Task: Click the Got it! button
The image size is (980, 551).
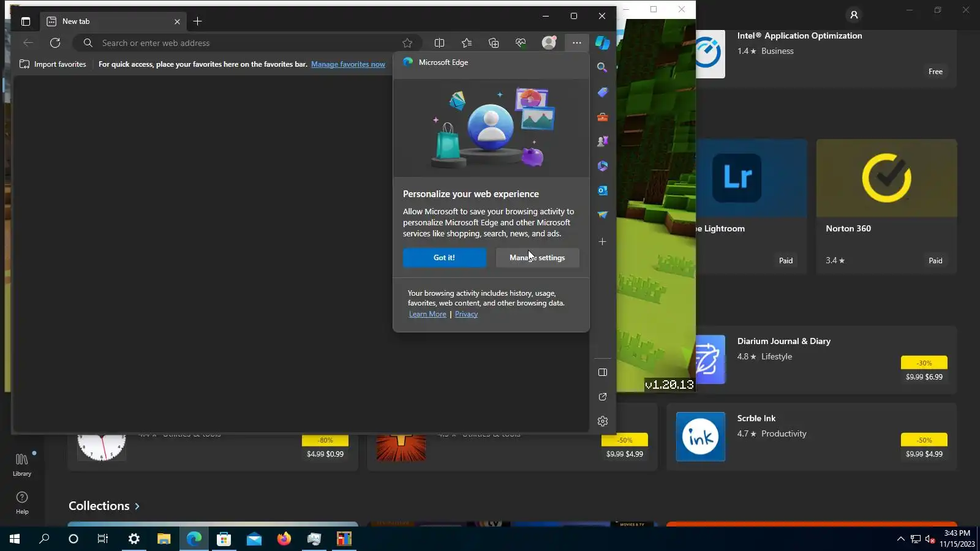Action: (444, 258)
